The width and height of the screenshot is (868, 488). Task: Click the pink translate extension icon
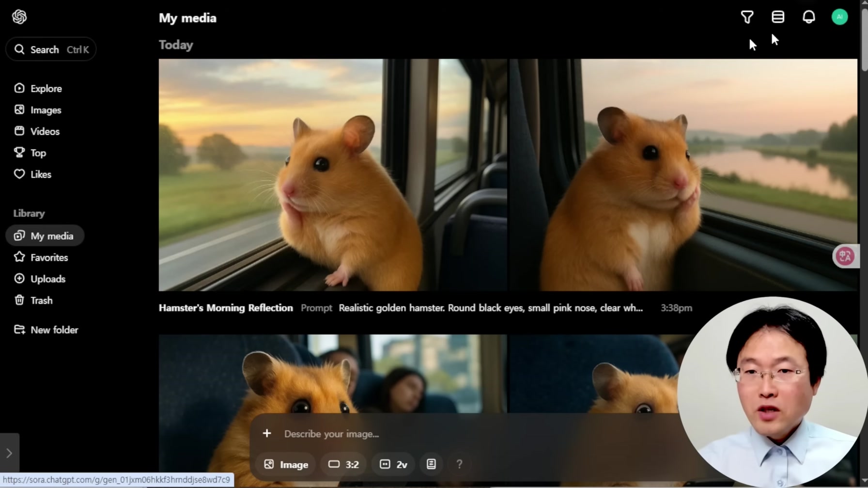845,256
